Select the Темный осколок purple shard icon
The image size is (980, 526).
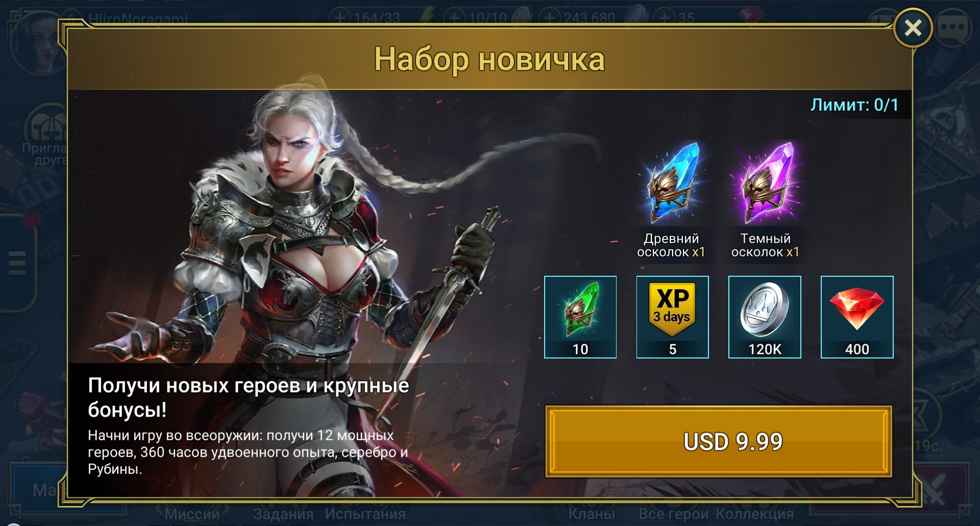coord(765,181)
